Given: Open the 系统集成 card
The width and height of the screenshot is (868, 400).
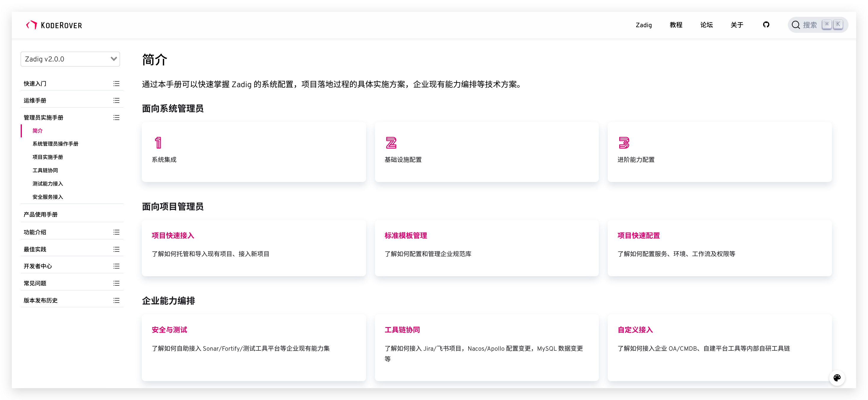Looking at the screenshot, I should [x=254, y=152].
